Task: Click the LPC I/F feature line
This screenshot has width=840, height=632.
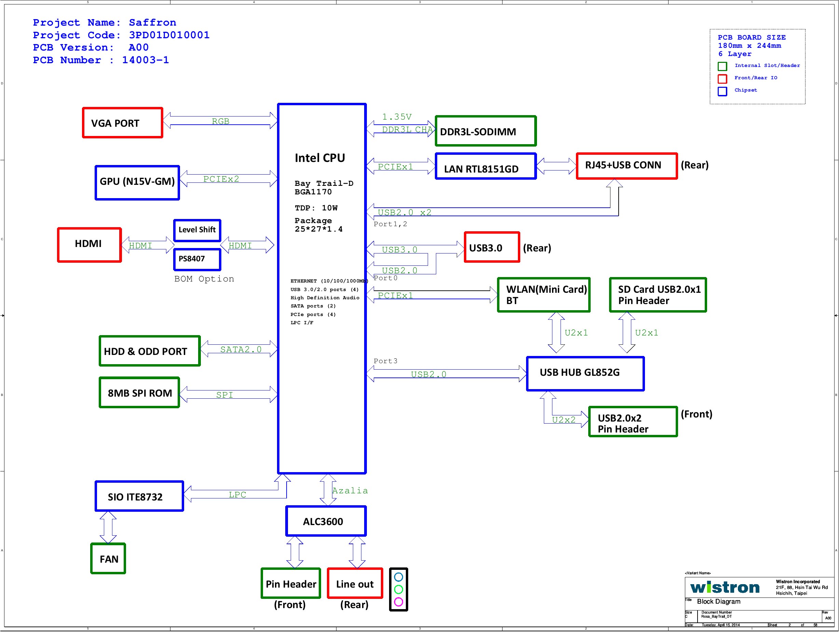Action: point(302,323)
